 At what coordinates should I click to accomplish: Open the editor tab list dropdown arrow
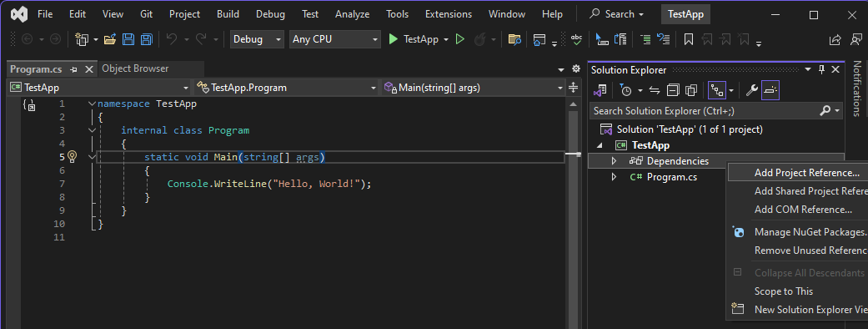click(x=561, y=70)
